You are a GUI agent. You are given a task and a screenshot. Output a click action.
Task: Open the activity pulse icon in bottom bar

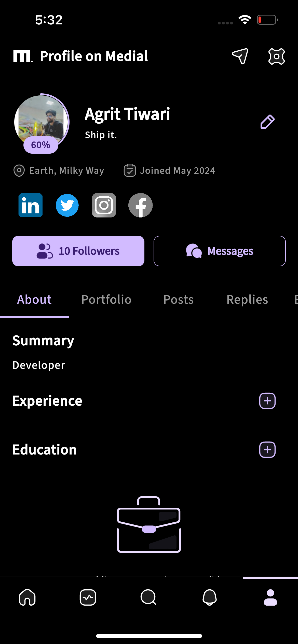click(88, 597)
